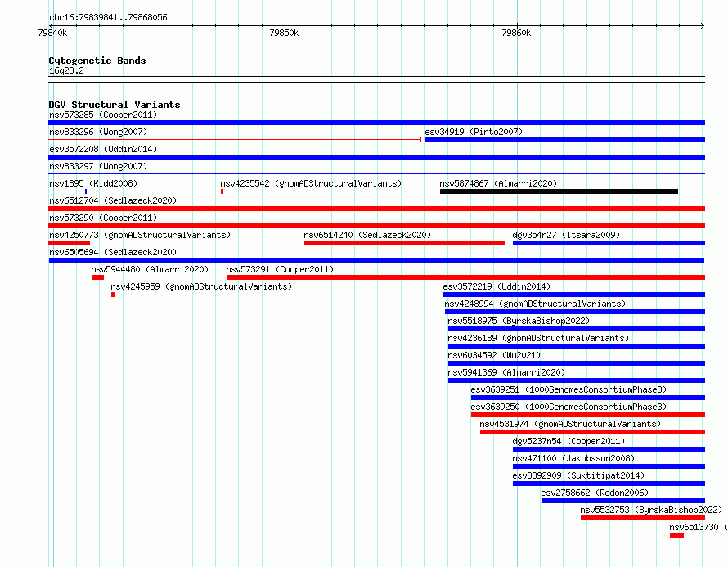Click the nsv573285 (Cooper2011) variant label

click(103, 115)
